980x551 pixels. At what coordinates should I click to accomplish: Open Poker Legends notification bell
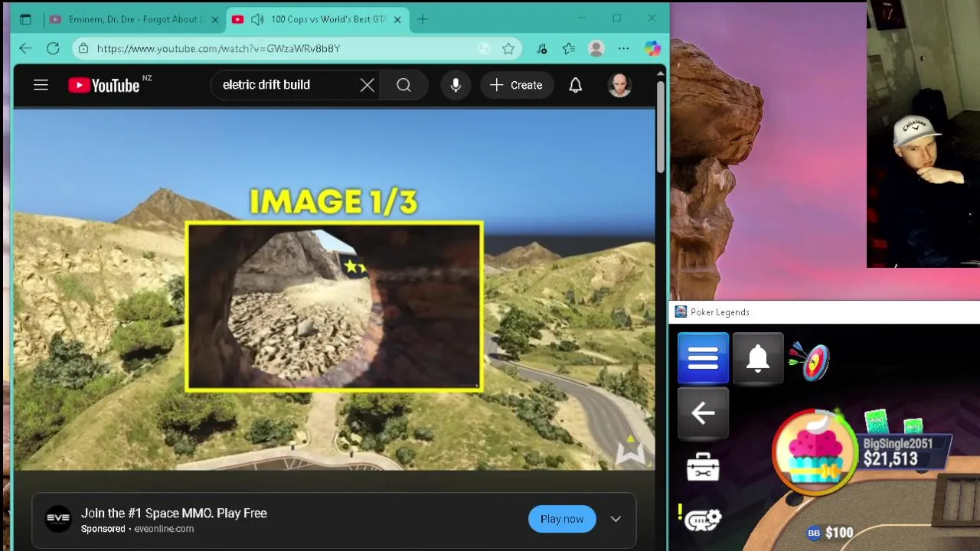[758, 358]
